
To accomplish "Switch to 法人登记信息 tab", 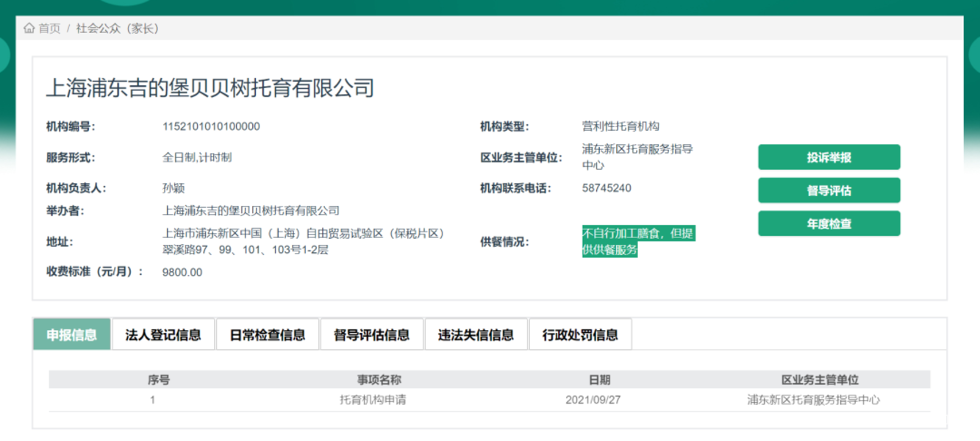I will pyautogui.click(x=163, y=335).
